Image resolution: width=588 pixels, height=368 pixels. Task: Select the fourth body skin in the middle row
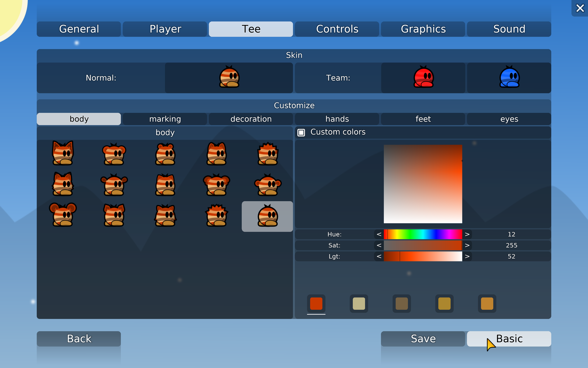point(216,185)
